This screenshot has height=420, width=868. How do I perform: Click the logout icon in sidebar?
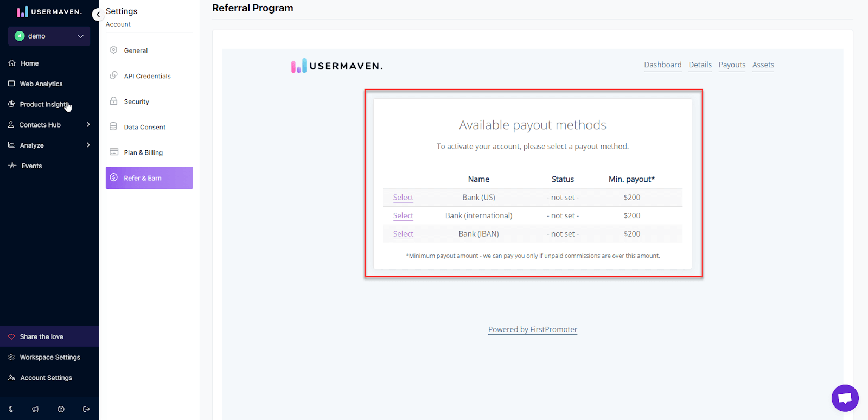[86, 409]
